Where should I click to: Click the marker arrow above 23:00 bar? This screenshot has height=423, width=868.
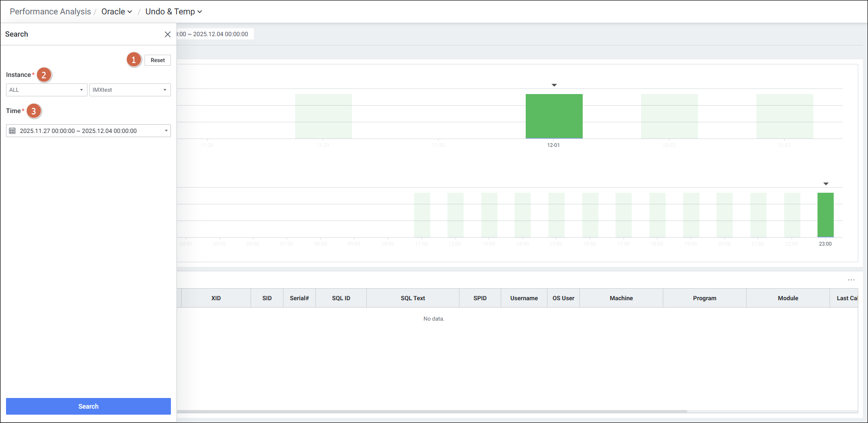tap(825, 184)
